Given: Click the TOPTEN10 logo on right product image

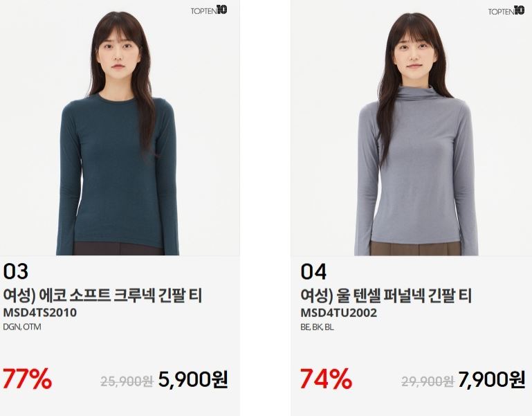Looking at the screenshot, I should coord(506,10).
